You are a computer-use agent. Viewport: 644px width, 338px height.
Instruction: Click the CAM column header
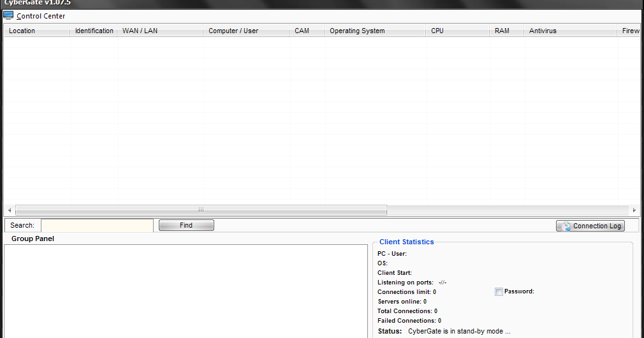[307, 31]
